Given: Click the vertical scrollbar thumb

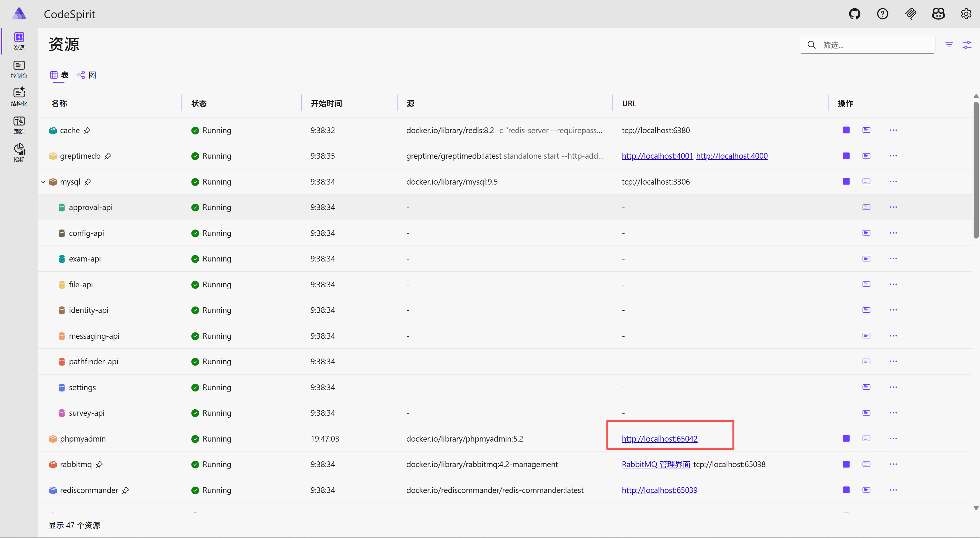Looking at the screenshot, I should click(976, 170).
